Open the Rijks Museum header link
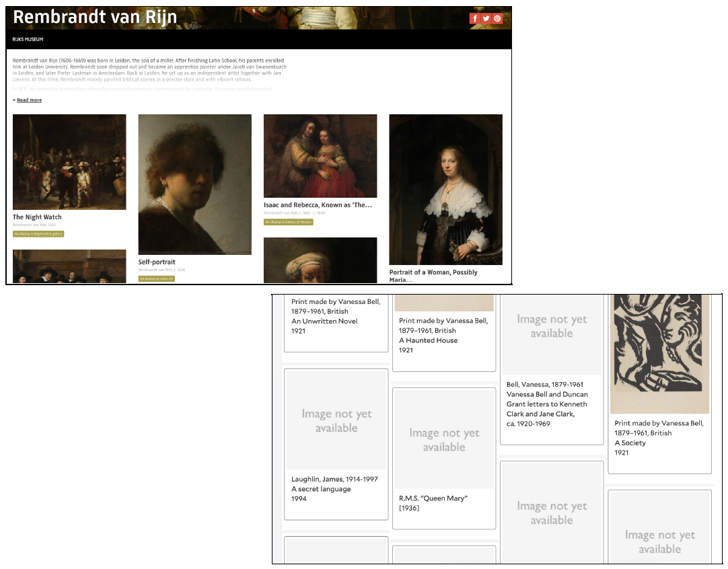 [28, 40]
